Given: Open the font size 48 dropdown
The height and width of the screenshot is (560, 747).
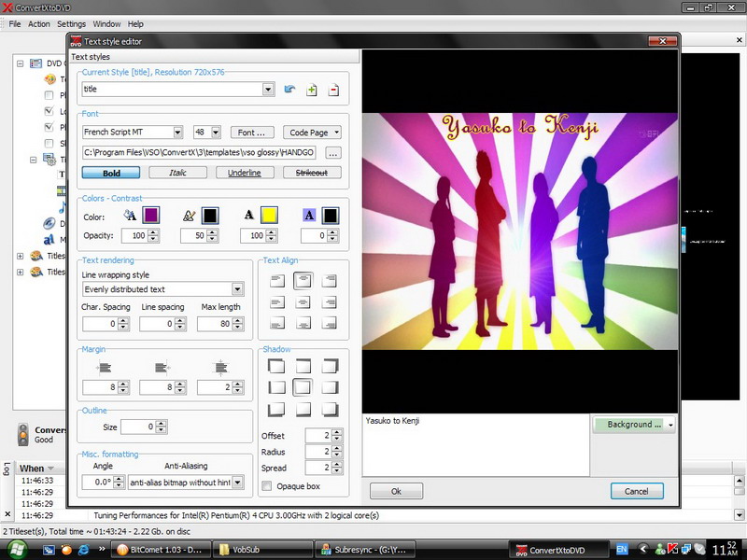Looking at the screenshot, I should pos(216,132).
